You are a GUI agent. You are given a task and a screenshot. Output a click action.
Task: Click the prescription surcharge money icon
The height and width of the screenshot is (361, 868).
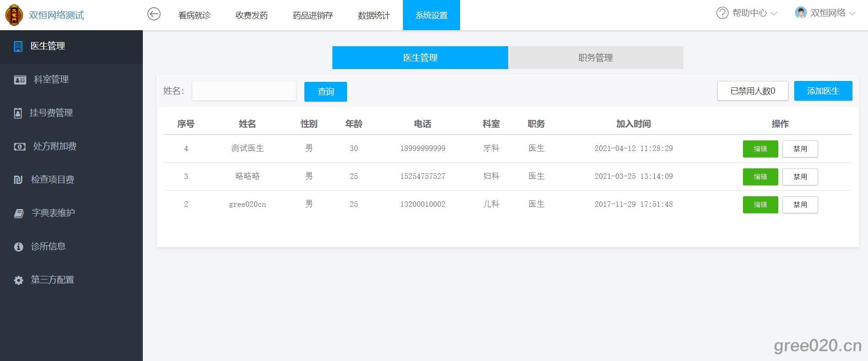tap(20, 146)
